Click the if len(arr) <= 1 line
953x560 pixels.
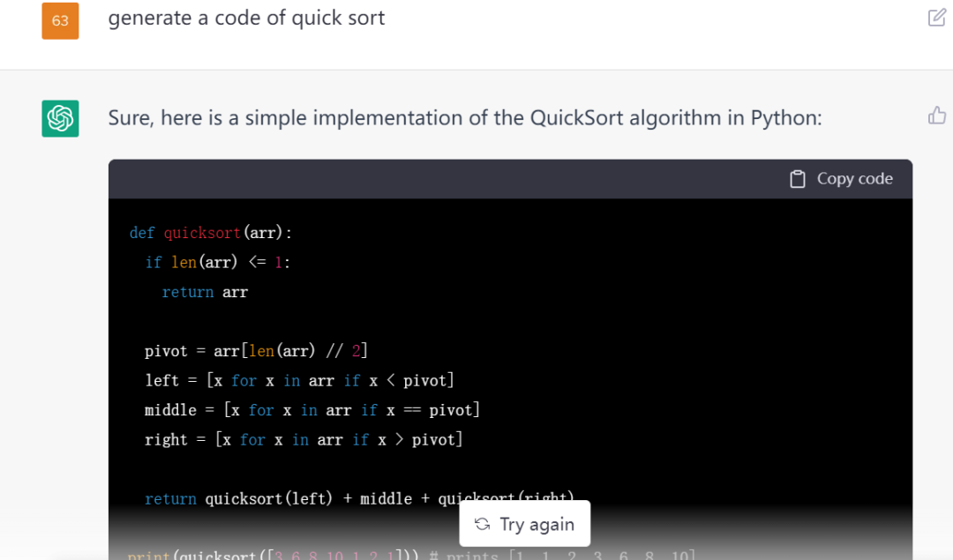pyautogui.click(x=217, y=262)
